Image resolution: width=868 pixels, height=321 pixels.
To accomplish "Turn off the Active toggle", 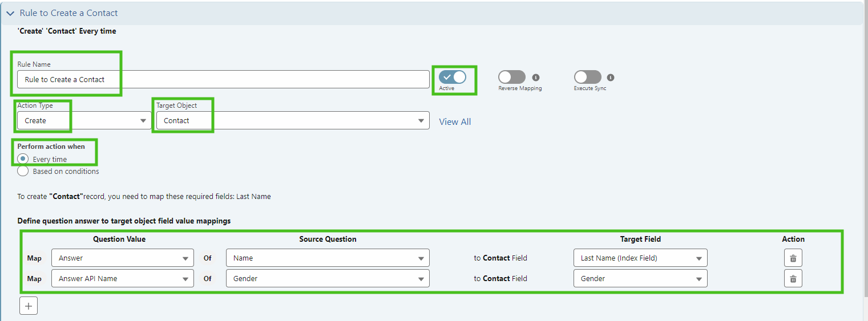I will coord(453,77).
